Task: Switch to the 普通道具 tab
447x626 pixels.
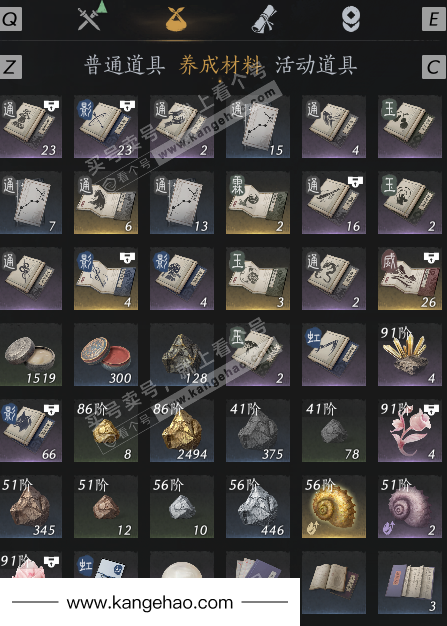Action: click(x=125, y=65)
